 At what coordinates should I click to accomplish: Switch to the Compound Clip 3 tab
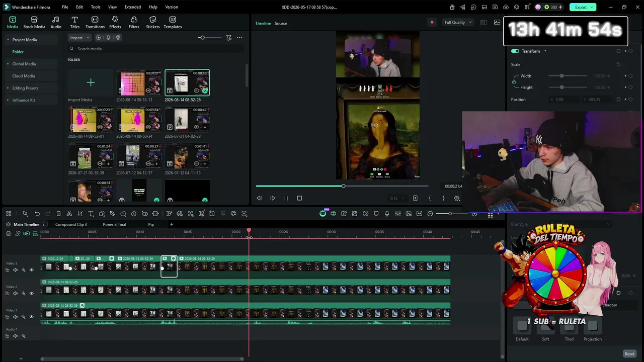click(71, 224)
